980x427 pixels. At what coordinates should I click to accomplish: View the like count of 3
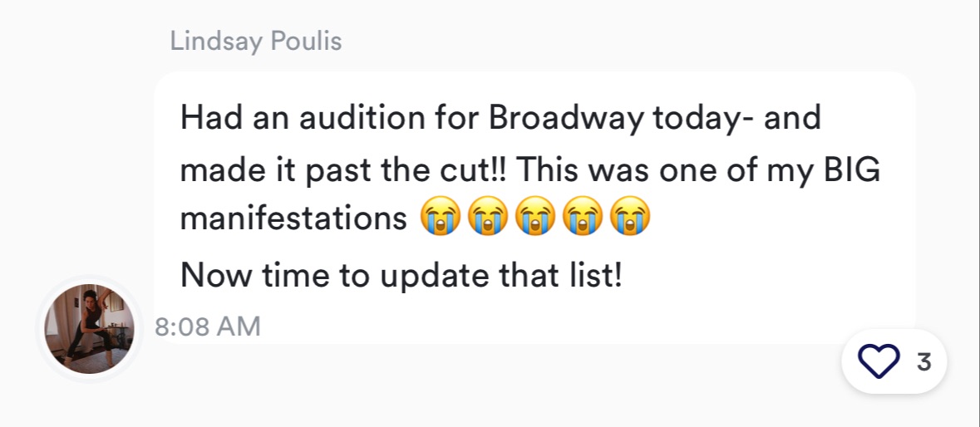[923, 363]
